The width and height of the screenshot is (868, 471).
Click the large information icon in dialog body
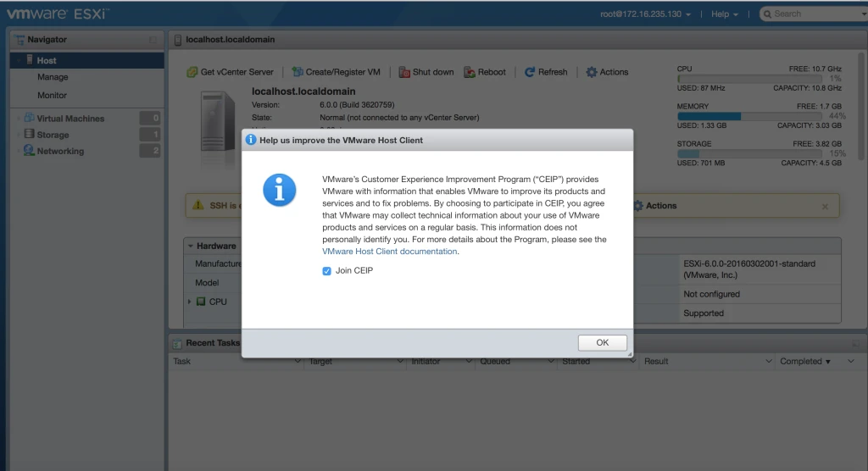click(280, 190)
